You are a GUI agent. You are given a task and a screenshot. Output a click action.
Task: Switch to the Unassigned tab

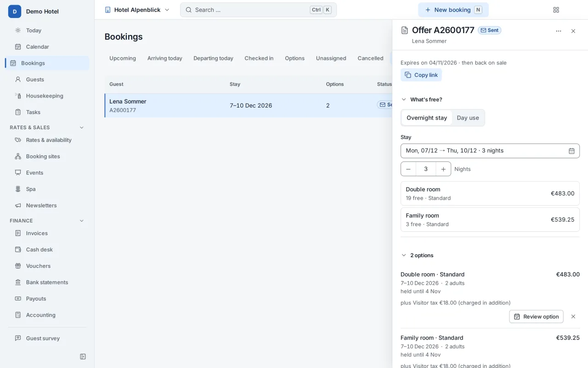point(331,58)
